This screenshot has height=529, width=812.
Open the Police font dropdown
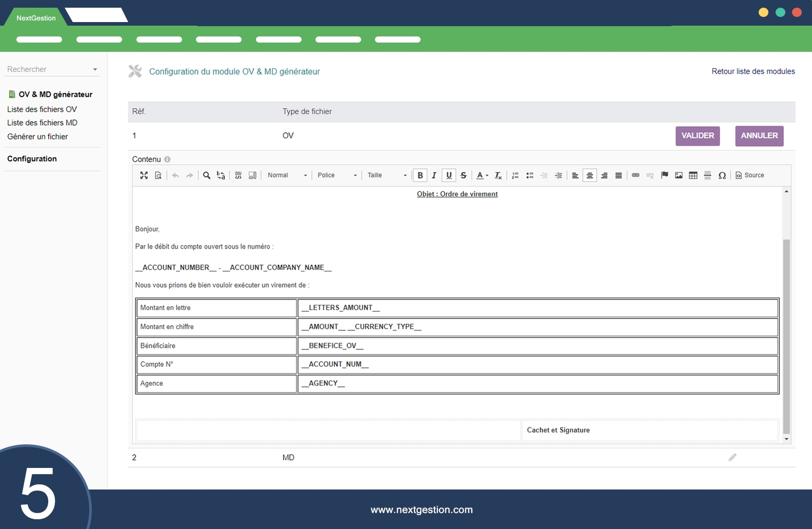[336, 175]
